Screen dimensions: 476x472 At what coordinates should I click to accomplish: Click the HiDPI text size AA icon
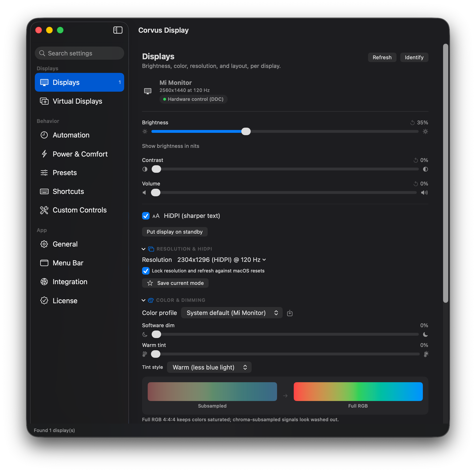click(156, 216)
